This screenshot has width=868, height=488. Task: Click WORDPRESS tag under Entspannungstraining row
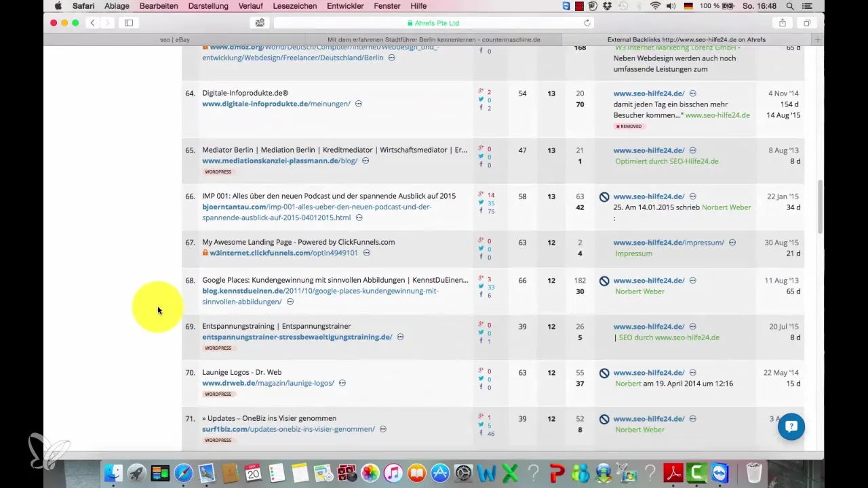coord(218,348)
